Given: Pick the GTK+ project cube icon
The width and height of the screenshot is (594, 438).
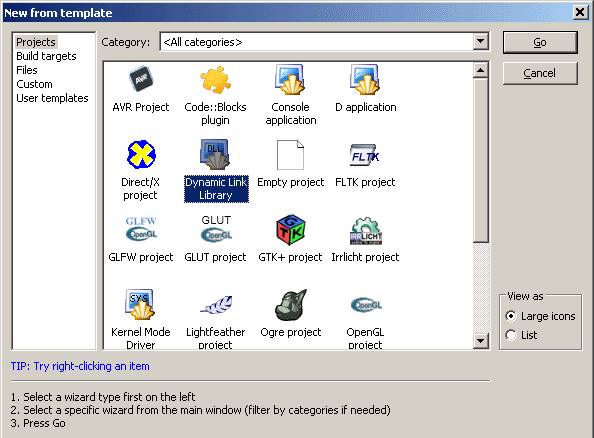Looking at the screenshot, I should pos(291,230).
